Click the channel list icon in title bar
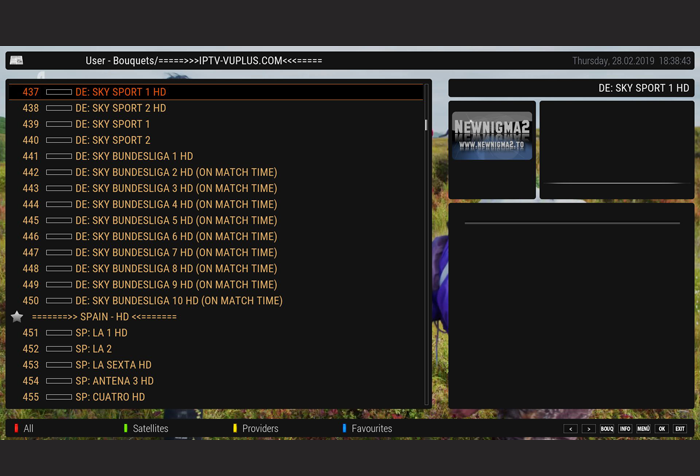Screen dimensions: 700x476 click(17, 60)
